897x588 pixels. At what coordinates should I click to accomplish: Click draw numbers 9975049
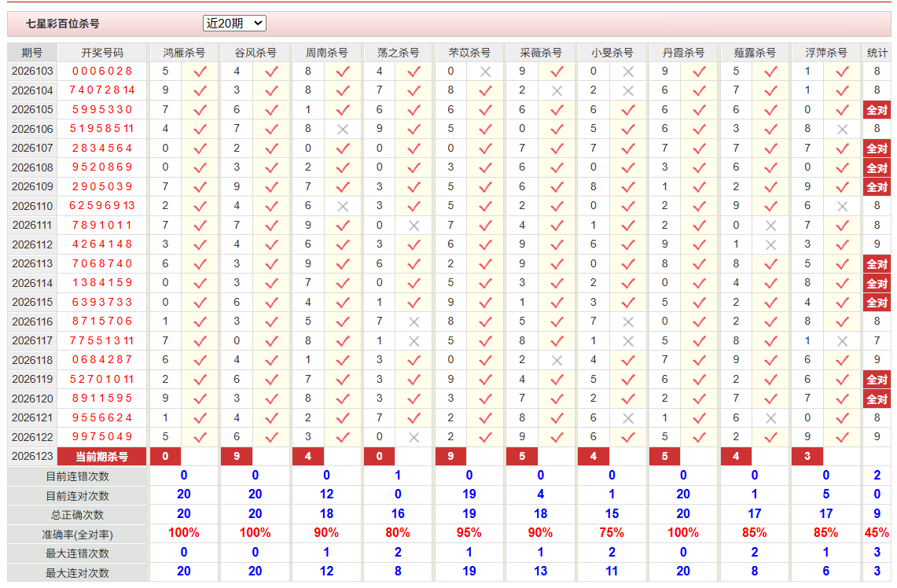coord(102,436)
